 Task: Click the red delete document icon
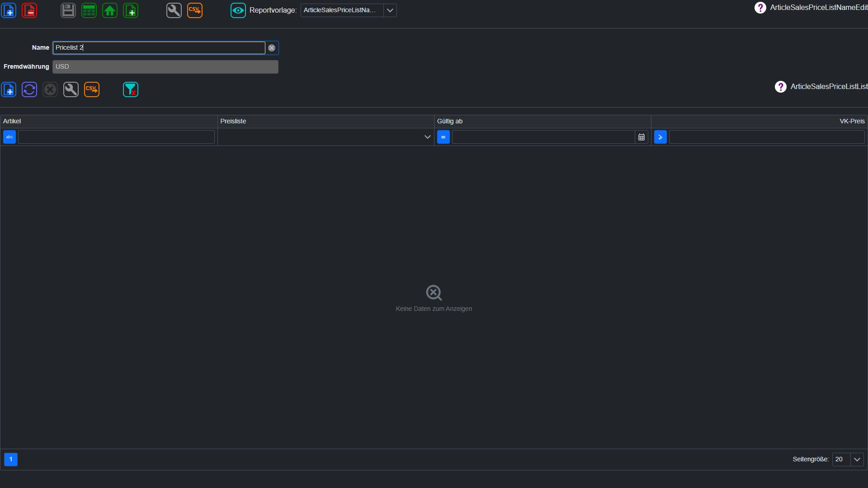tap(29, 10)
